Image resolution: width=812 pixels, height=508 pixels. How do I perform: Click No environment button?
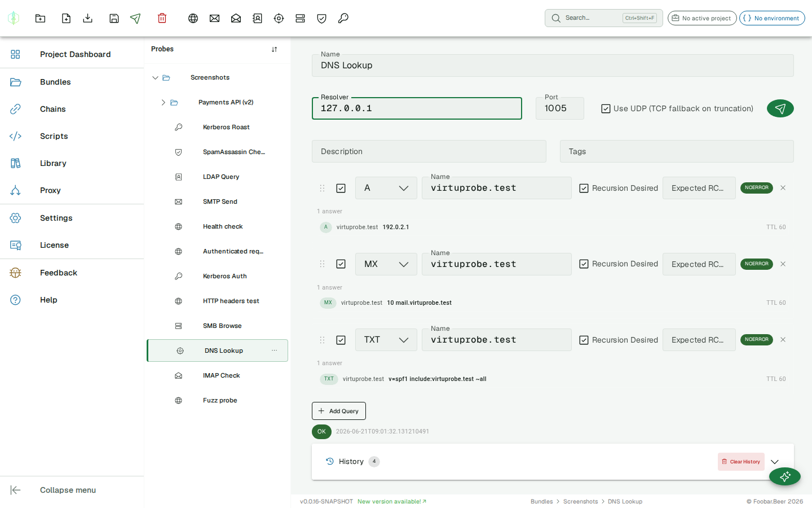(772, 18)
